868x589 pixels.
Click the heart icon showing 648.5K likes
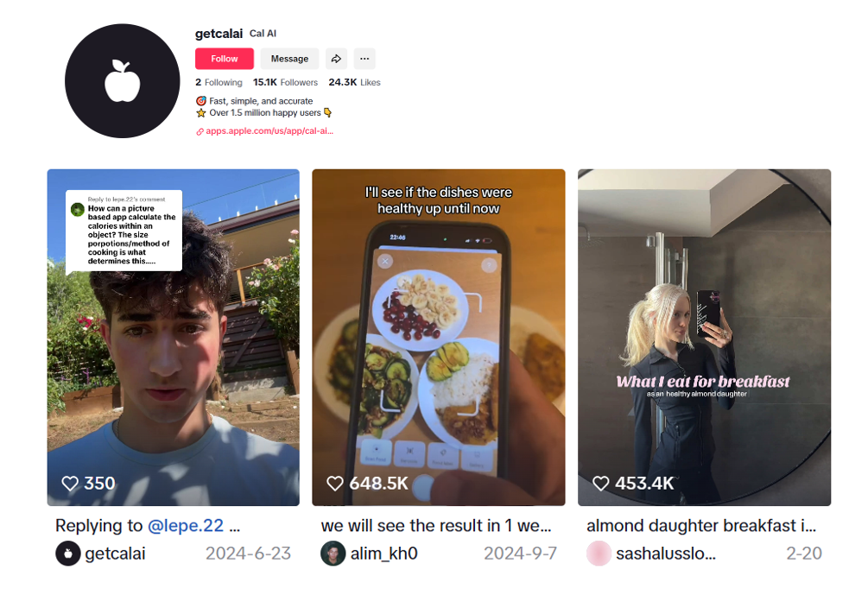coord(335,484)
